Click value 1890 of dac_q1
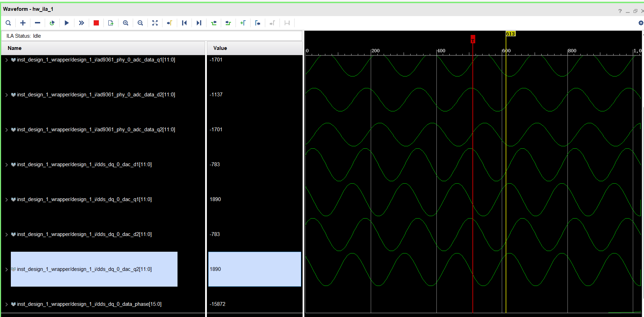Viewport: 644px width, 317px height. (215, 199)
